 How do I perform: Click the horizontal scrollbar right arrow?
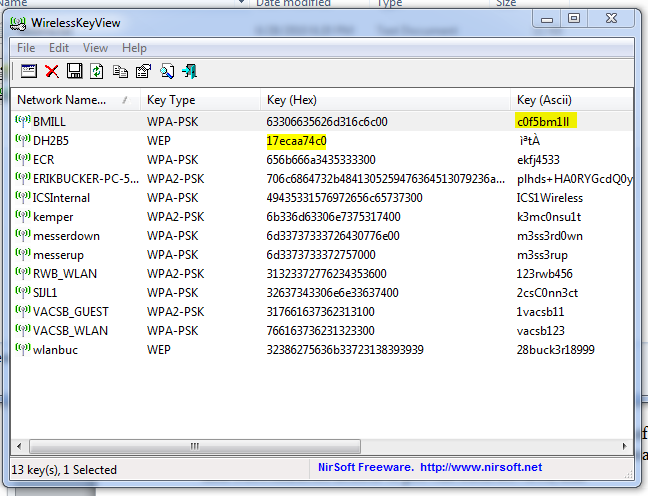point(624,446)
